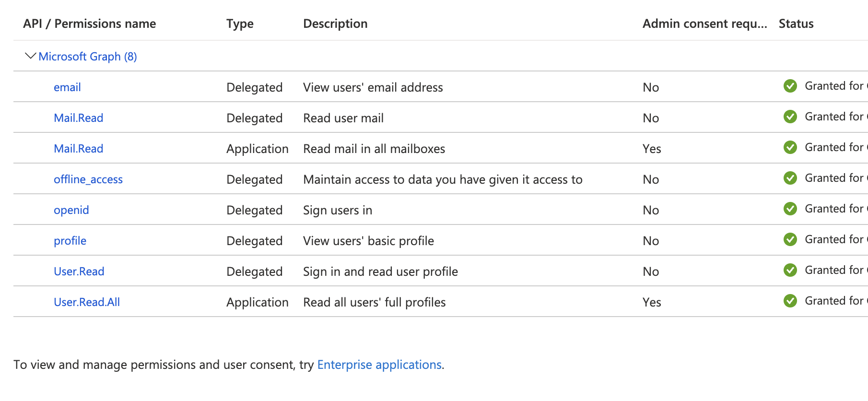Open the Microsoft Graph (8) API link

point(88,57)
